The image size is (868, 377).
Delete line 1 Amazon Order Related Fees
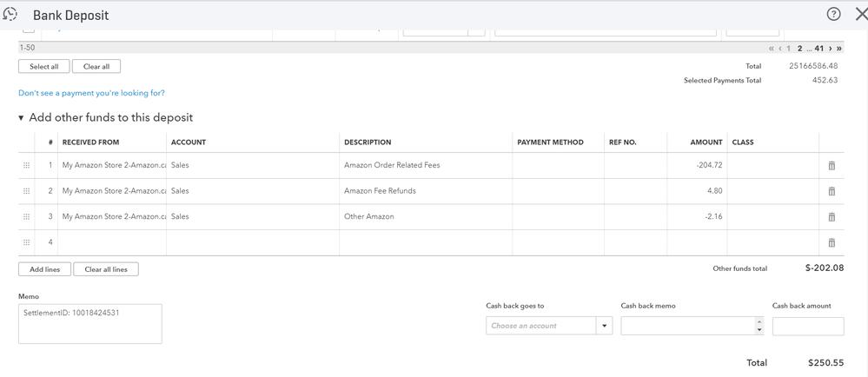click(832, 165)
